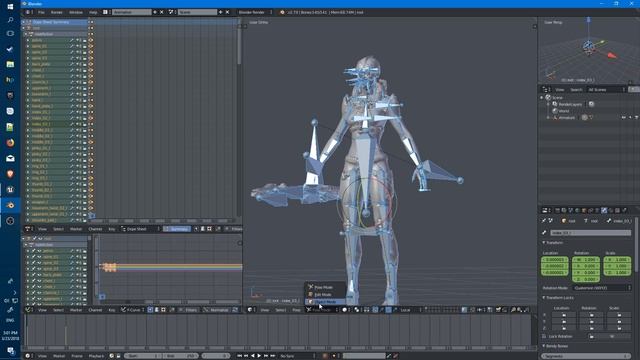Toggle Normalize in the Graph Editor header
This screenshot has height=360, width=640.
coord(217,310)
